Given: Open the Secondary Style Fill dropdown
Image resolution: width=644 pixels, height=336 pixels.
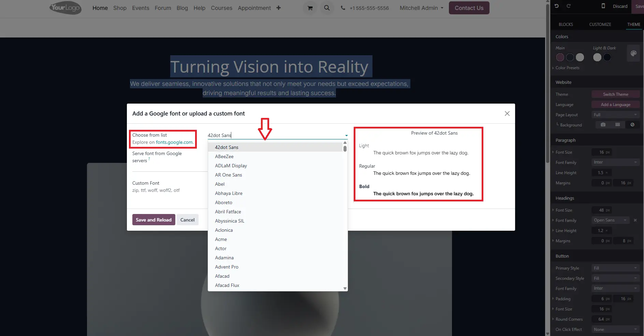Looking at the screenshot, I should 615,278.
